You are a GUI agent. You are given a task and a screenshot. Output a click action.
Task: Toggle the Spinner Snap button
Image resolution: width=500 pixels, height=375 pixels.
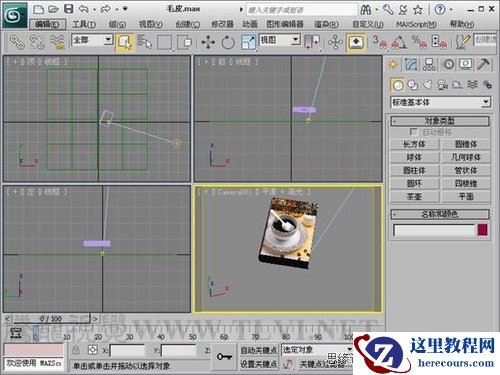[439, 42]
